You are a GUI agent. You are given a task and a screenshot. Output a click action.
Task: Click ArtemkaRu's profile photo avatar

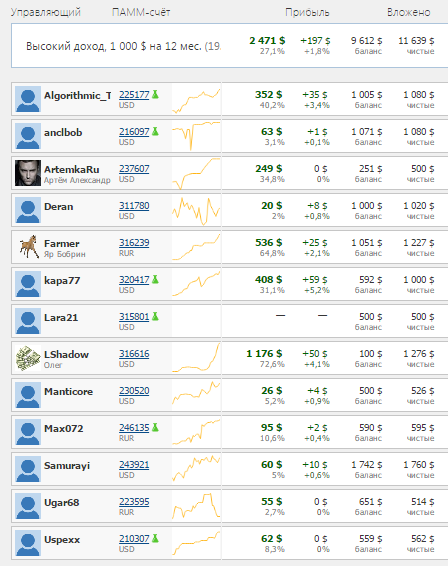pos(28,173)
